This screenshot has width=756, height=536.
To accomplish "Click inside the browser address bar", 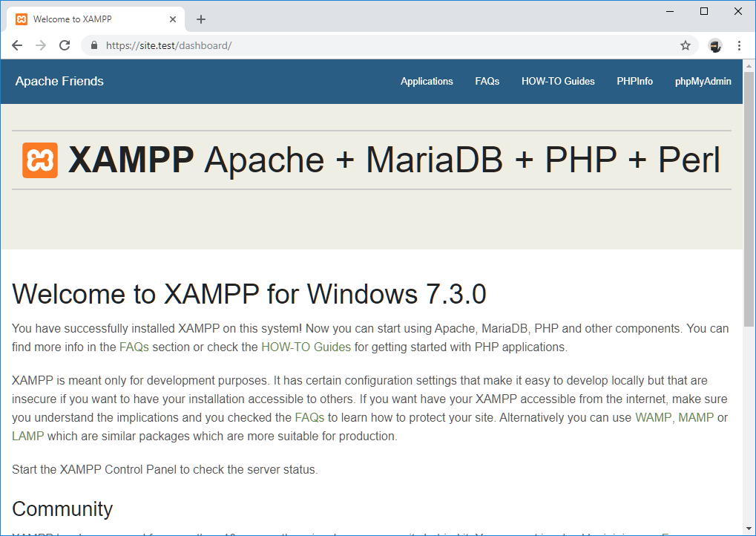I will [x=297, y=45].
